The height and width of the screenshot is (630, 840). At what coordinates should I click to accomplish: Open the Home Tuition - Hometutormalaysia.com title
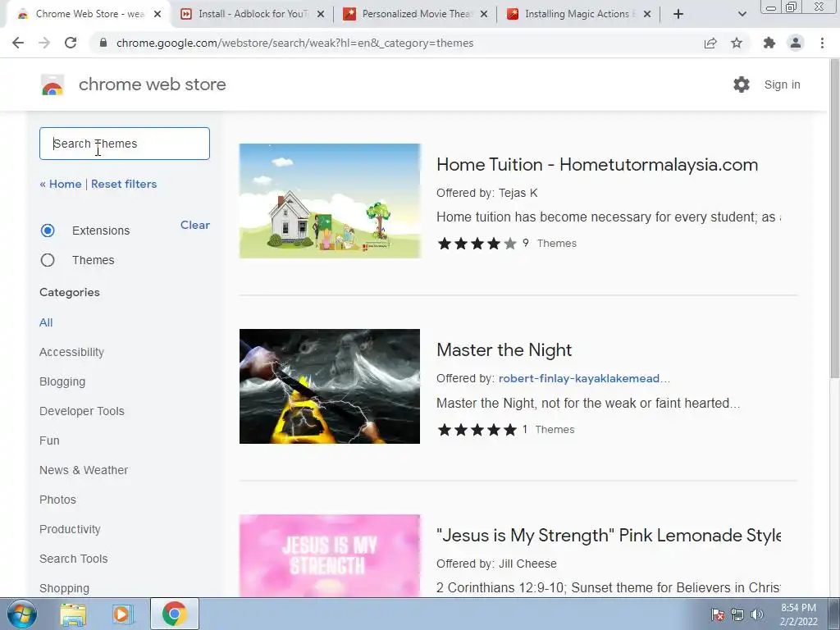click(597, 164)
